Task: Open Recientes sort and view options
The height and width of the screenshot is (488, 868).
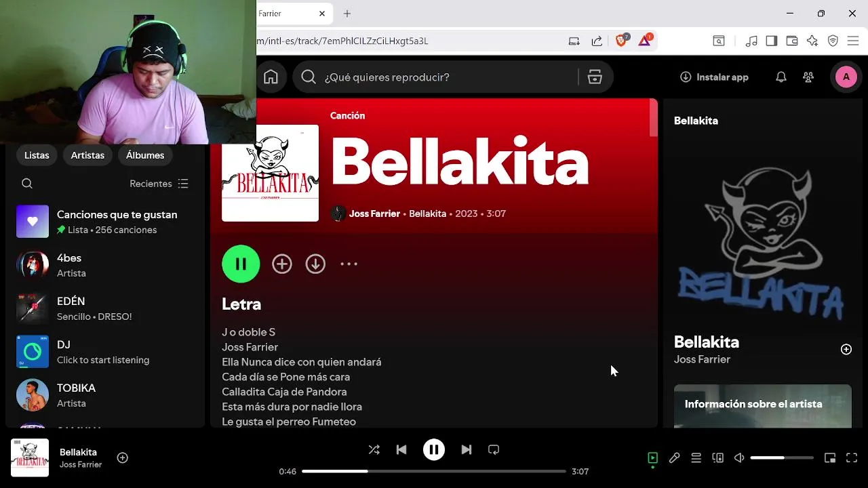Action: pyautogui.click(x=159, y=184)
